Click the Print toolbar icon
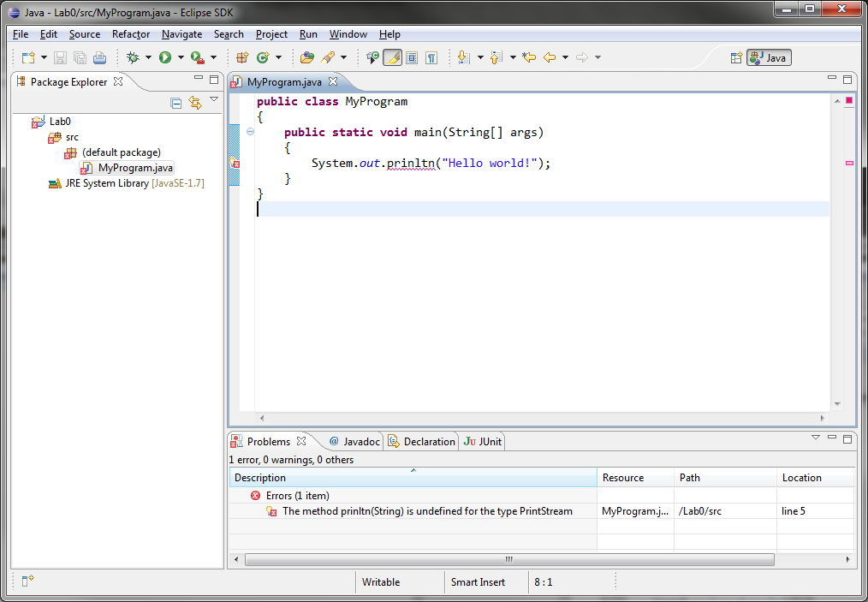Image resolution: width=868 pixels, height=602 pixels. tap(99, 57)
